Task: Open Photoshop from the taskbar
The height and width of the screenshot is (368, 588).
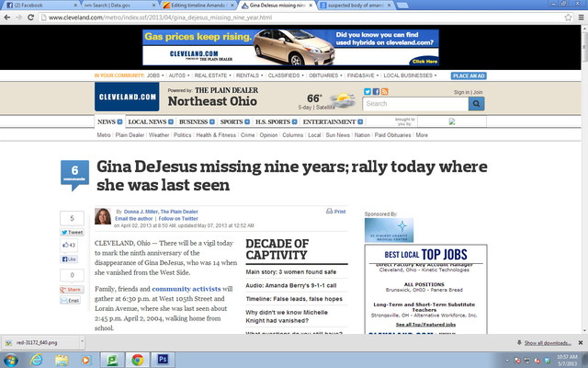Action: point(163,360)
